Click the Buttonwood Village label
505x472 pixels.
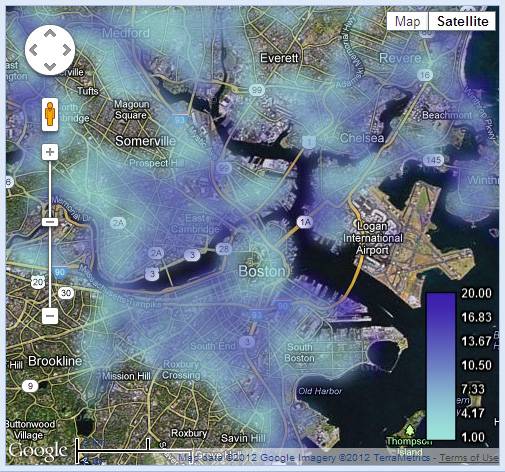point(30,429)
